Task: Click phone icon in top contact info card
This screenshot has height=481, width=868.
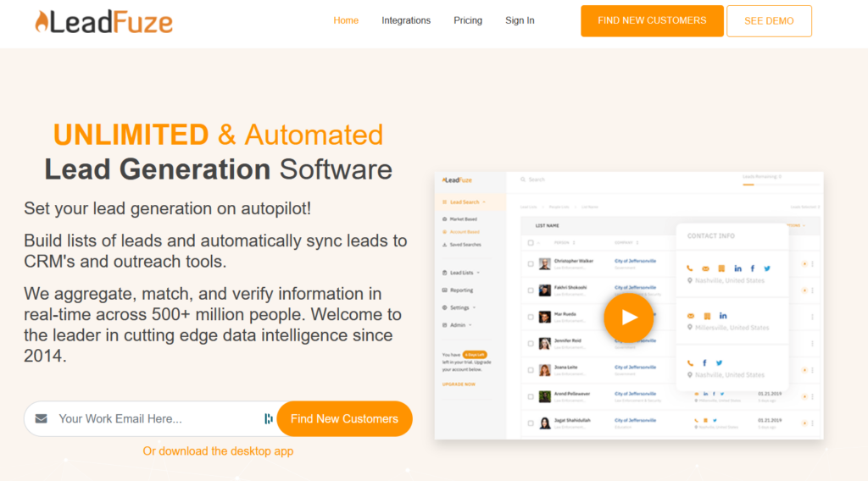Action: point(691,268)
